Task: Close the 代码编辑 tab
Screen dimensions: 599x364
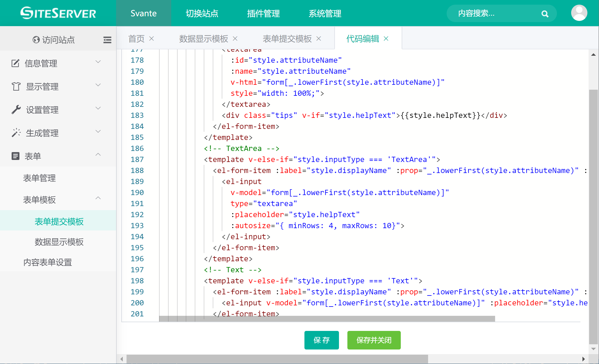Action: click(386, 38)
